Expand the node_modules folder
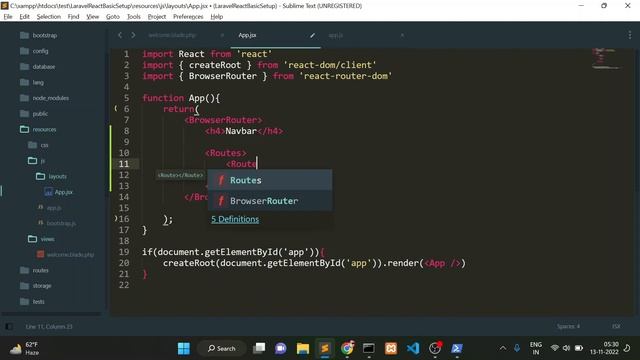The image size is (640, 360). 44,98
